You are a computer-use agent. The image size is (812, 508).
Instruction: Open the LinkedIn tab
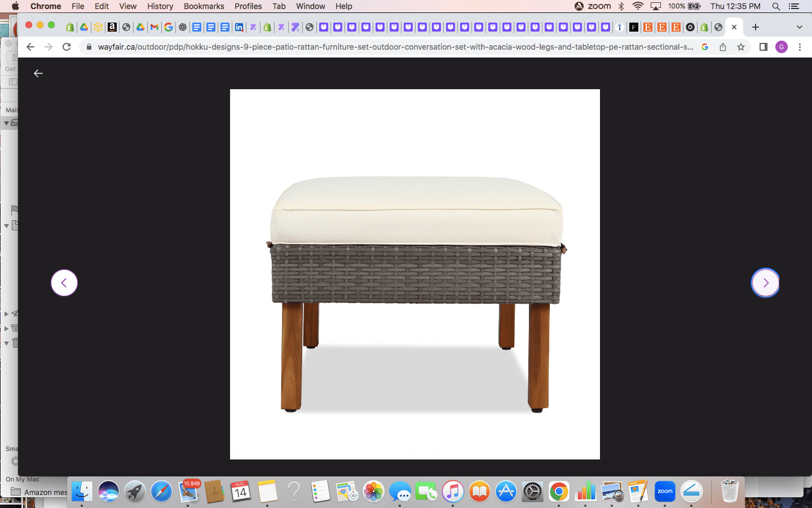[239, 27]
